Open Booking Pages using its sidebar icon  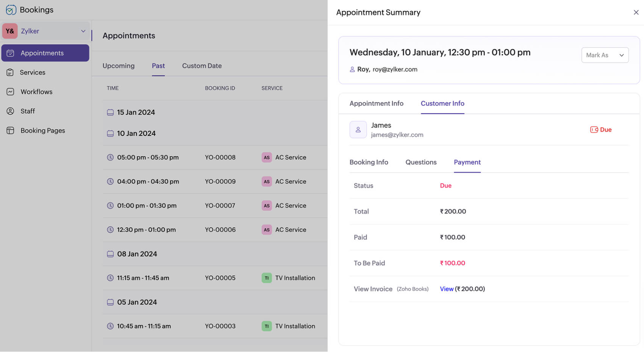click(x=11, y=130)
